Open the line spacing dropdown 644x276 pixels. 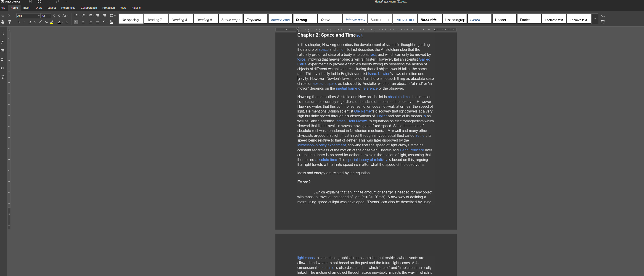pyautogui.click(x=113, y=16)
